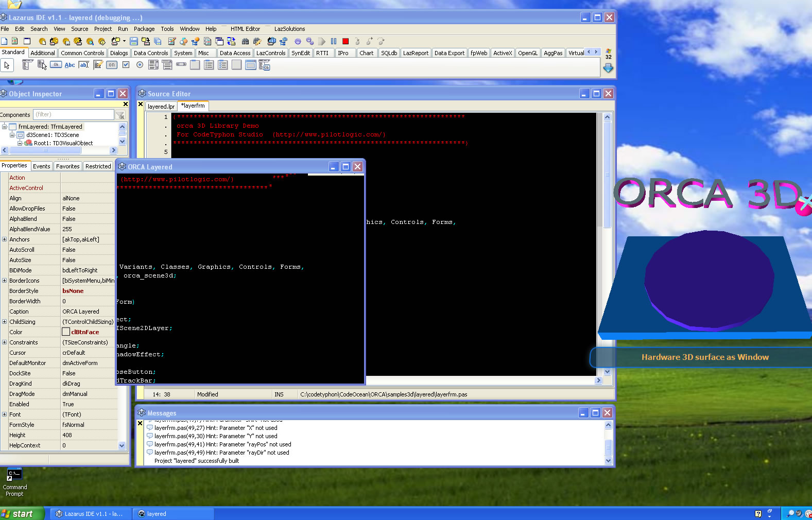Click the 'layered' taskbar button
This screenshot has height=520, width=812.
(x=174, y=513)
